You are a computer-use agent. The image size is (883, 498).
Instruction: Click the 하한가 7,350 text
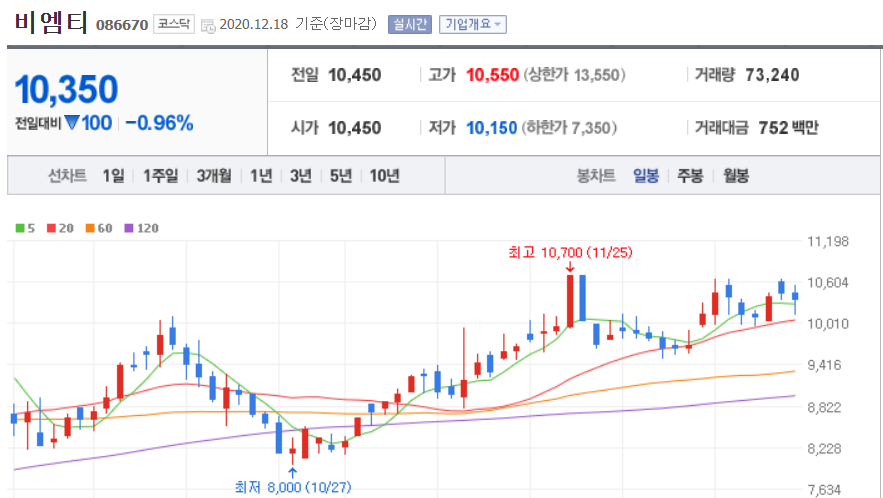[x=569, y=128]
